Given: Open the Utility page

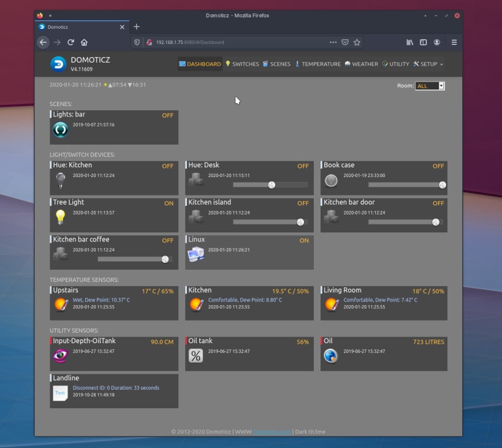Looking at the screenshot, I should (395, 64).
